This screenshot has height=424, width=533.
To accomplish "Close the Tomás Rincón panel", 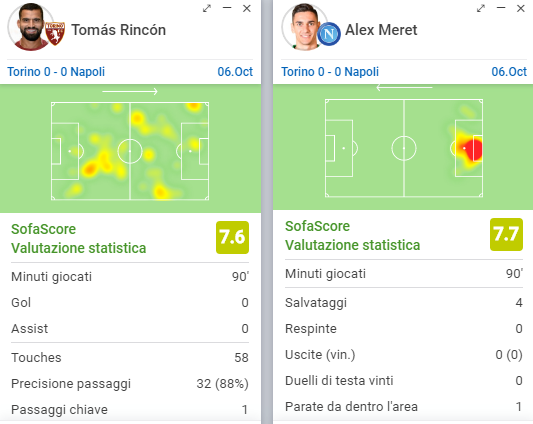I will 247,9.
